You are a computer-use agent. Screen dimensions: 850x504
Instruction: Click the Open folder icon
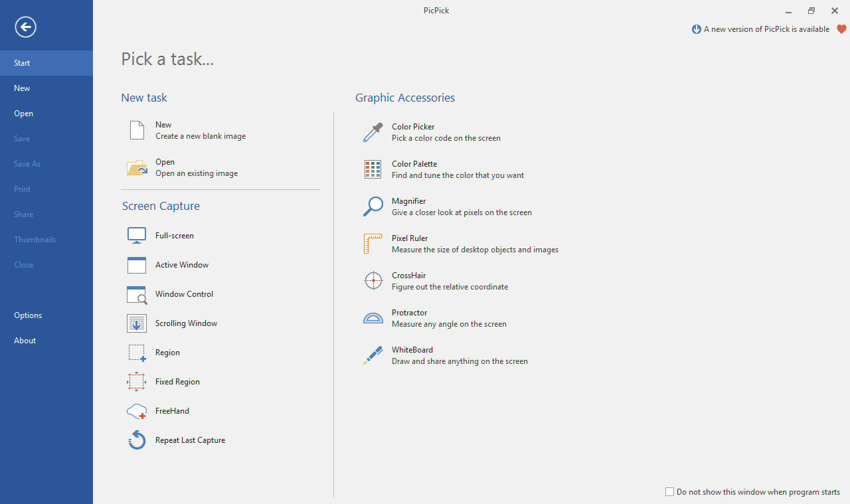pos(137,167)
